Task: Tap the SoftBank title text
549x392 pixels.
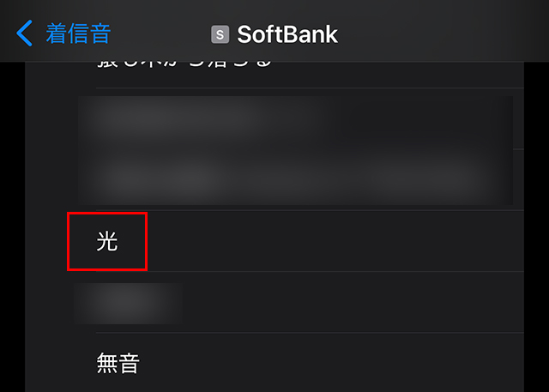Action: pos(287,34)
